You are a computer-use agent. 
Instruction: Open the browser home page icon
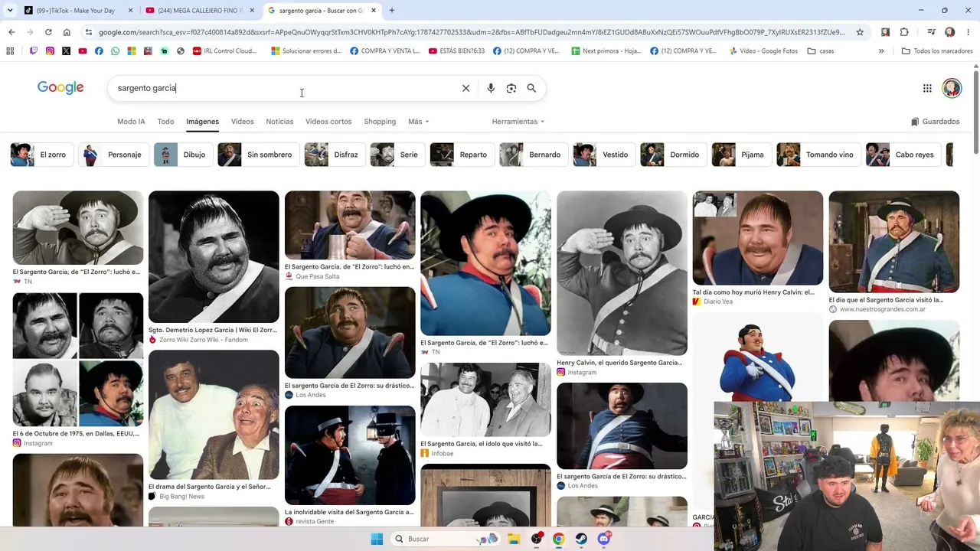click(67, 32)
